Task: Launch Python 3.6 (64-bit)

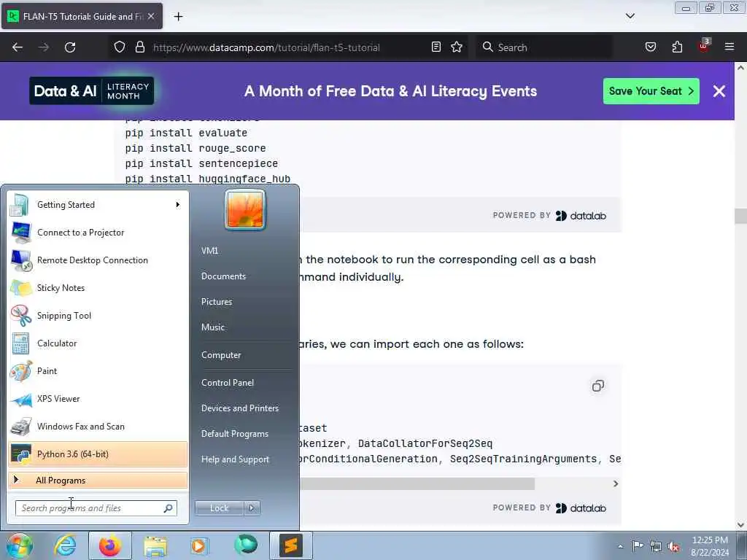Action: pyautogui.click(x=98, y=454)
